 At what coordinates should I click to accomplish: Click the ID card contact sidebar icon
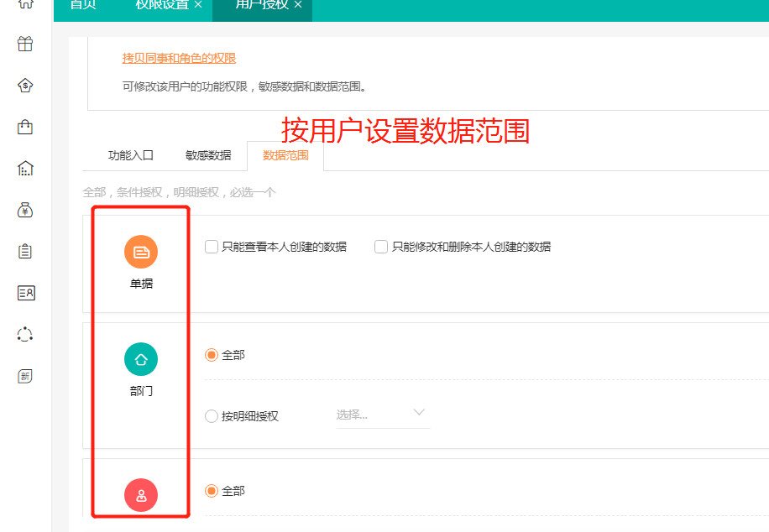pos(25,293)
